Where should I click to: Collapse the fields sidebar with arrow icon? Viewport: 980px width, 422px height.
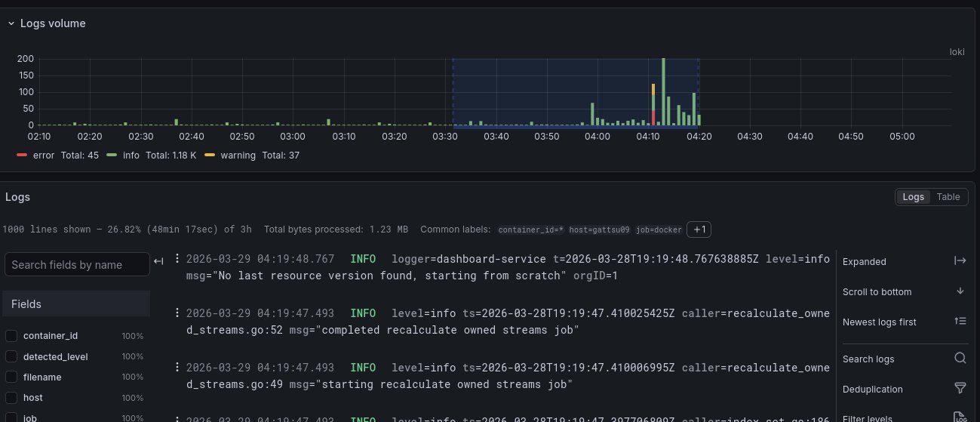(158, 261)
